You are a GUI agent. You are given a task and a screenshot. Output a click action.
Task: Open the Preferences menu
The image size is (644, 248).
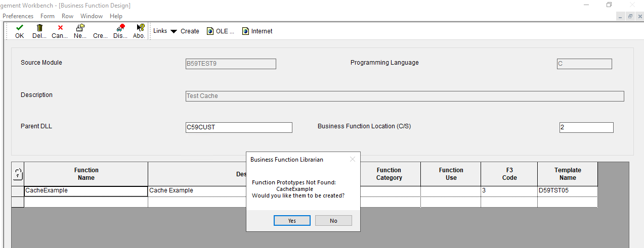[18, 16]
